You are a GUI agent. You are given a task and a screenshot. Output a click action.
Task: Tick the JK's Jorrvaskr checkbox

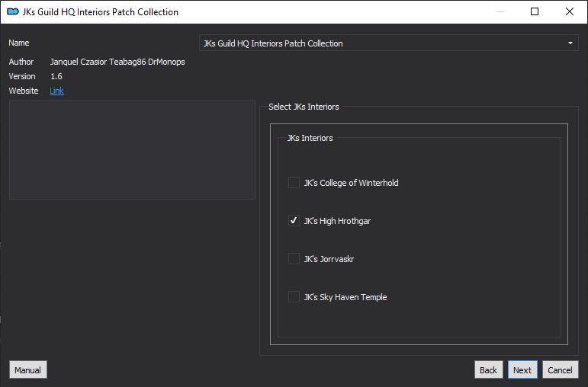(294, 259)
